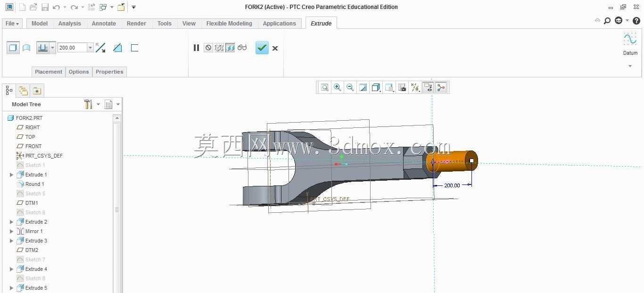
Task: Switch to Analysis ribbon tab
Action: coord(70,24)
